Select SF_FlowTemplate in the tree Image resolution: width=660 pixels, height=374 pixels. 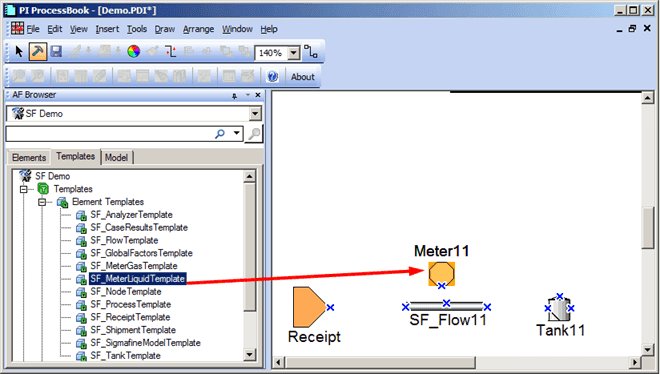pyautogui.click(x=124, y=240)
